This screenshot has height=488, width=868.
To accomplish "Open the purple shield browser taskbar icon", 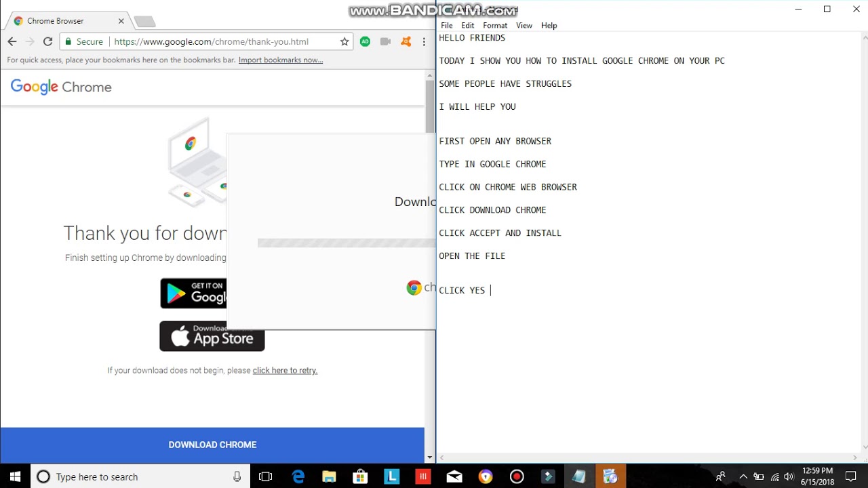I will [x=486, y=476].
